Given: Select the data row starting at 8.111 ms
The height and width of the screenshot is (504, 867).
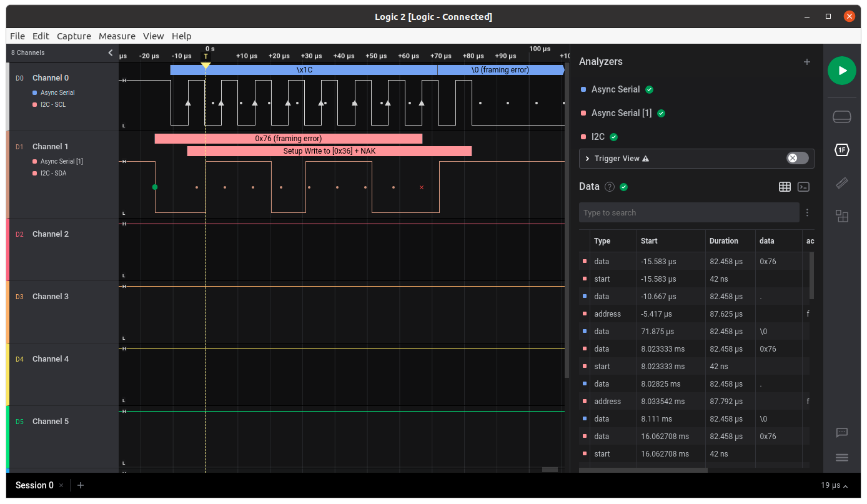Looking at the screenshot, I should tap(694, 419).
